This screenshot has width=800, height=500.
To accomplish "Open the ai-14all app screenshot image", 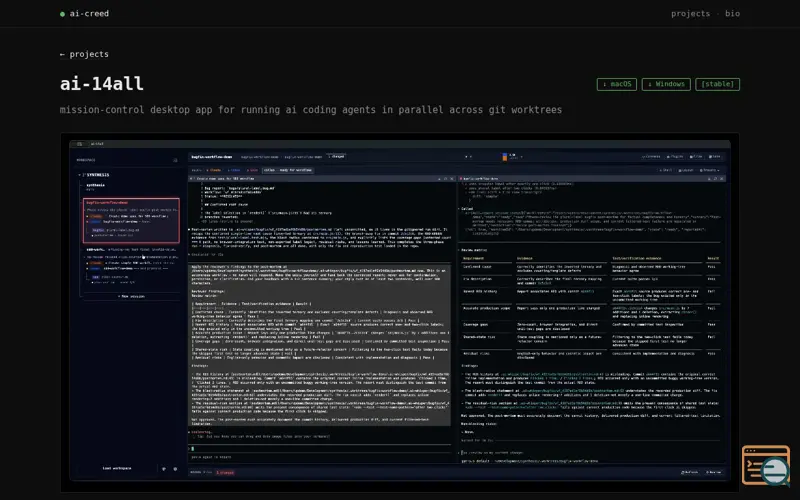I will pyautogui.click(x=400, y=312).
